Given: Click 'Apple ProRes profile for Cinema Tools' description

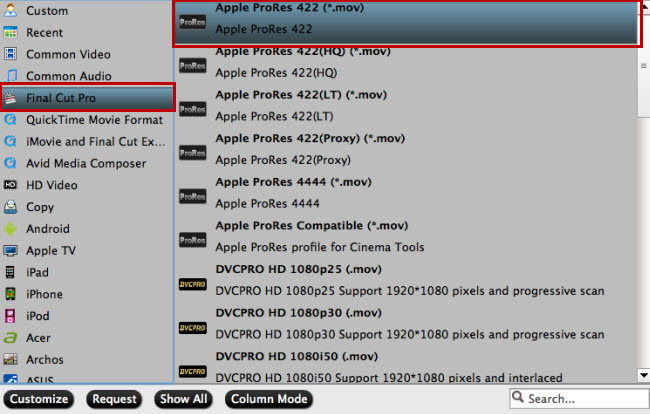Looking at the screenshot, I should click(320, 247).
